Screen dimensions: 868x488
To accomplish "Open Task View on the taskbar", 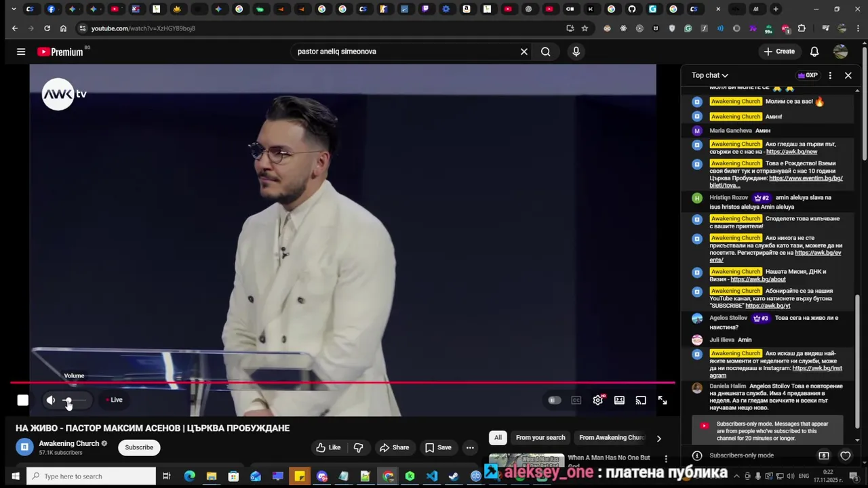I will tap(166, 476).
